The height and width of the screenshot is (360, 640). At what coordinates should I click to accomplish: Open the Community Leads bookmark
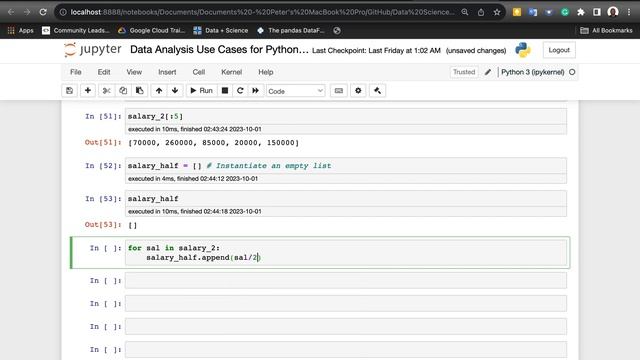coord(76,30)
